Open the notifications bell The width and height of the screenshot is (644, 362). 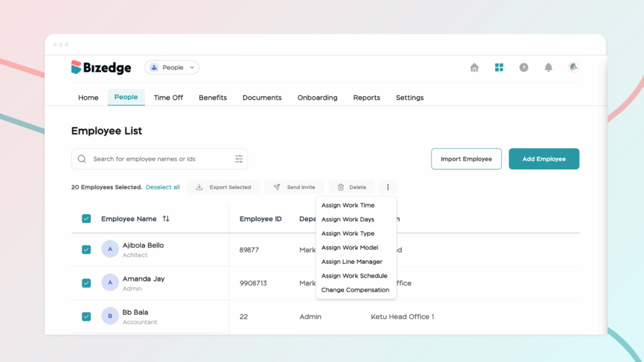pos(548,68)
